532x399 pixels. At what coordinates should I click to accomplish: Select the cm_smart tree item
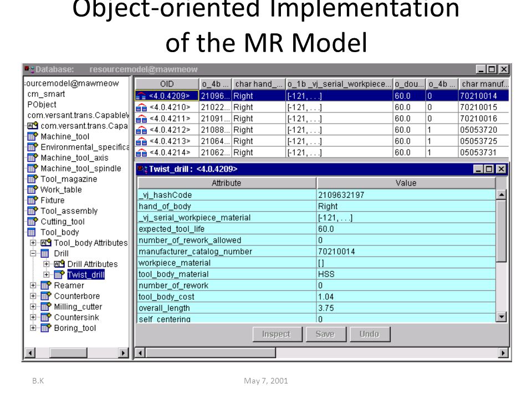pyautogui.click(x=46, y=94)
